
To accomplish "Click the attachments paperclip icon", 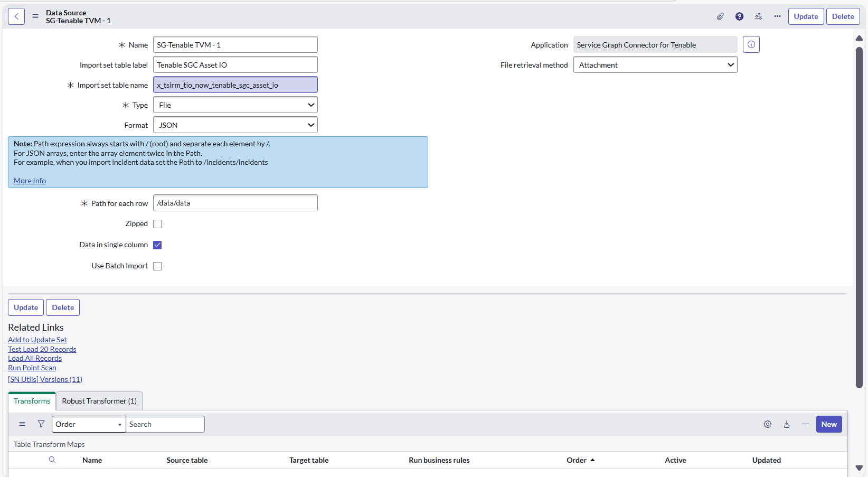I will click(x=720, y=16).
